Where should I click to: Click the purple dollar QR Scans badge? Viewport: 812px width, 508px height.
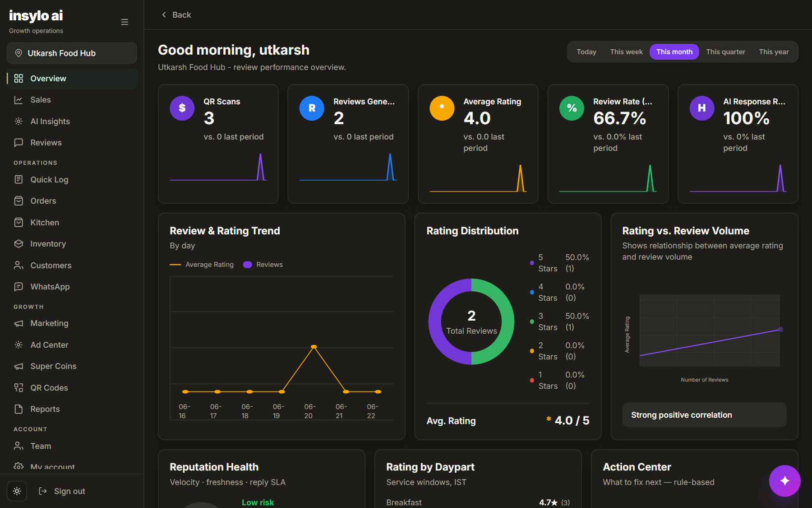(182, 108)
